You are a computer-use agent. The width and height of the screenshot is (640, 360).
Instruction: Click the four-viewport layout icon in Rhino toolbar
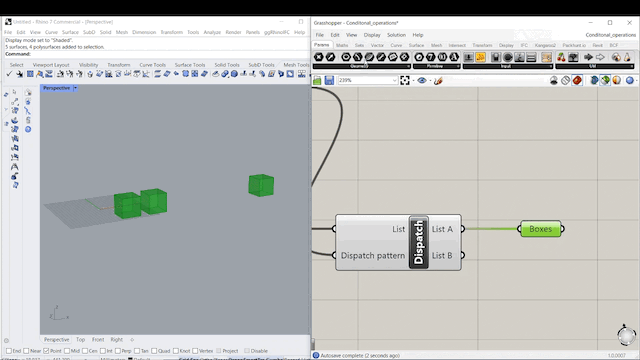pyautogui.click(x=30, y=74)
